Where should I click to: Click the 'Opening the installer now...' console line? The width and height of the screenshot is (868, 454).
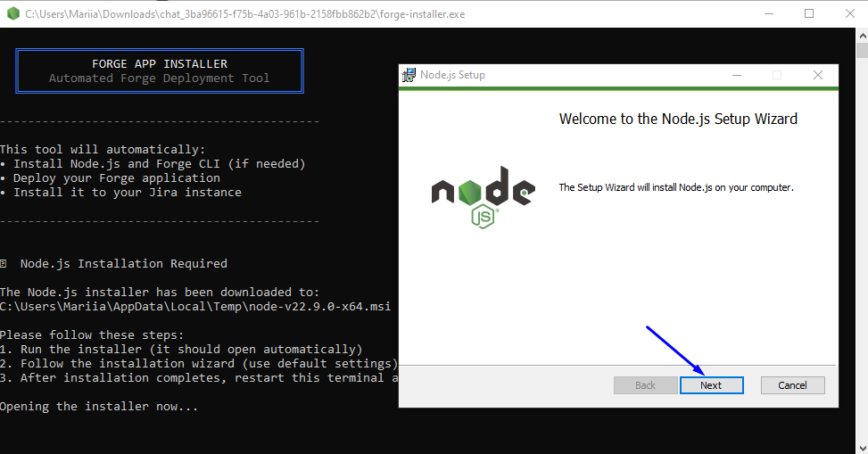(98, 406)
